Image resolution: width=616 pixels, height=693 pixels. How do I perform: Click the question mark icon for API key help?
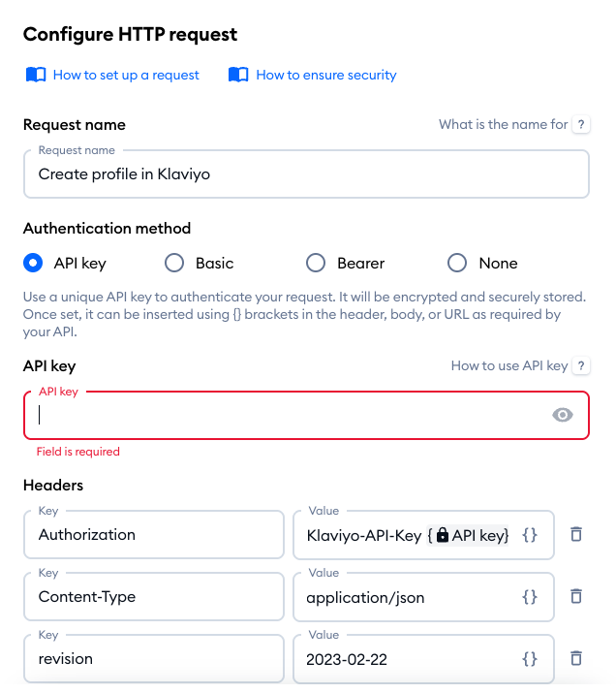pyautogui.click(x=581, y=365)
